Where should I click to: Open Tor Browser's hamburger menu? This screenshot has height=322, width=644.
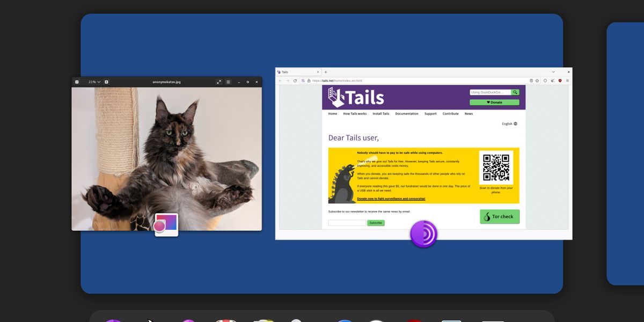point(568,80)
